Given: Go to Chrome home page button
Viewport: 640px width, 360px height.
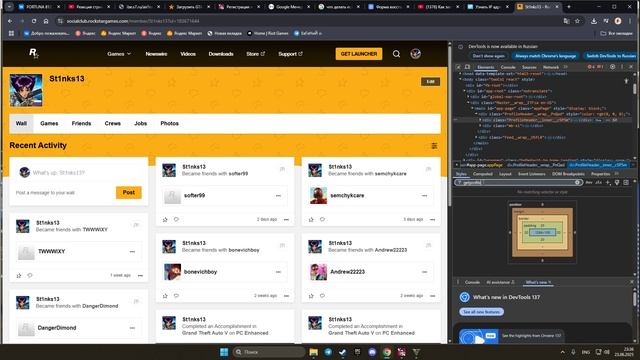Looking at the screenshot, I should [46, 21].
